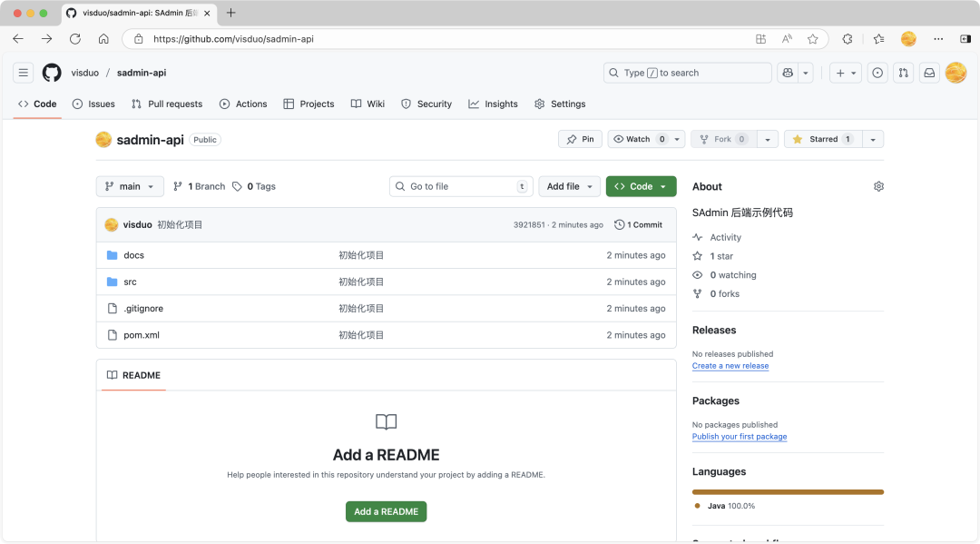Open the GitHub hamburger navigation menu
Image resolution: width=980 pixels, height=544 pixels.
[x=23, y=73]
